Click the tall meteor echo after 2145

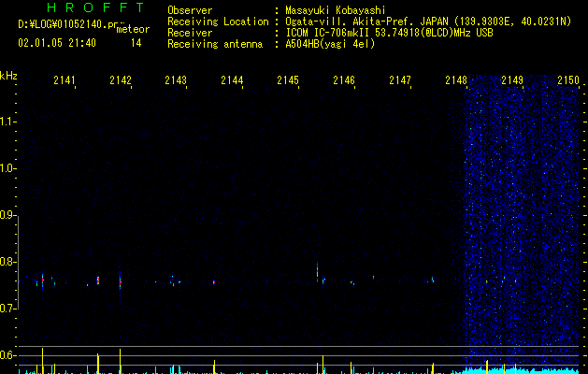[x=317, y=271]
